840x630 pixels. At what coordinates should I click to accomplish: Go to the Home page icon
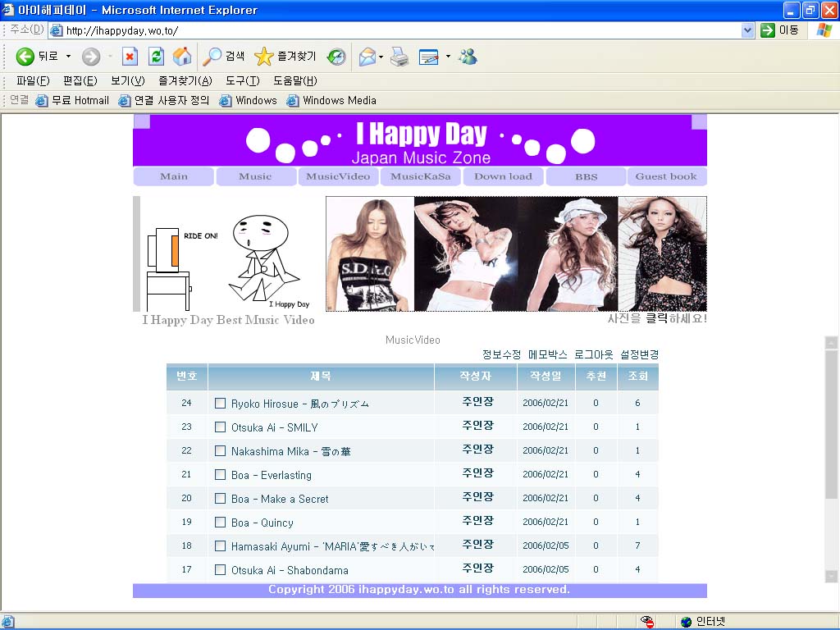[182, 57]
